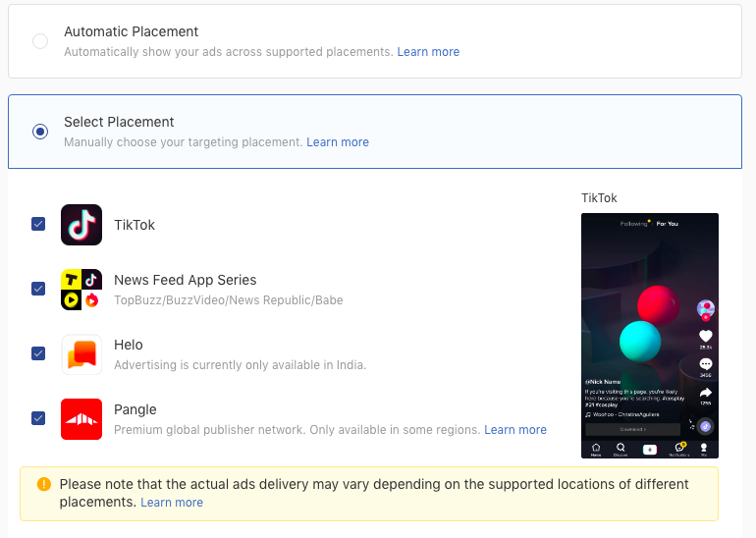Tap the Notifications icon in preview navbar
This screenshot has width=756, height=538.
point(679,449)
